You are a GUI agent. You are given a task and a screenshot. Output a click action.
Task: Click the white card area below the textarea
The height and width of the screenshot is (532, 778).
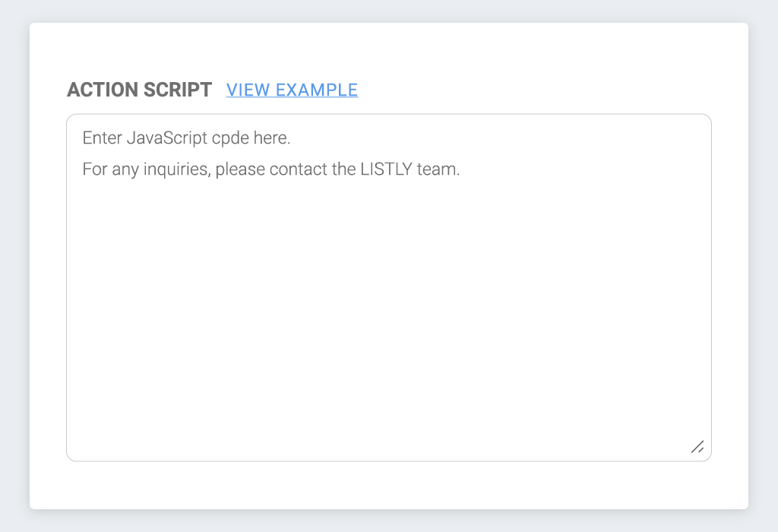click(x=389, y=485)
